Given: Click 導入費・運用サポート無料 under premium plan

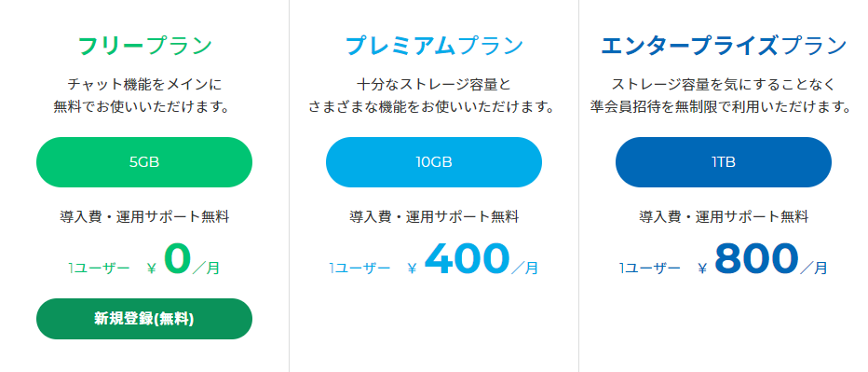Looking at the screenshot, I should click(x=434, y=217).
